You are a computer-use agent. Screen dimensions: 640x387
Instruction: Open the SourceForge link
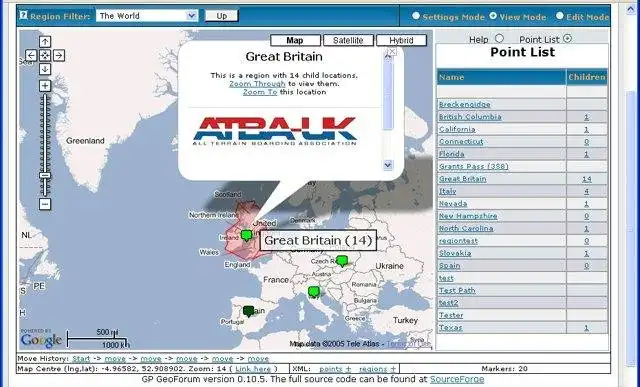[x=457, y=379]
